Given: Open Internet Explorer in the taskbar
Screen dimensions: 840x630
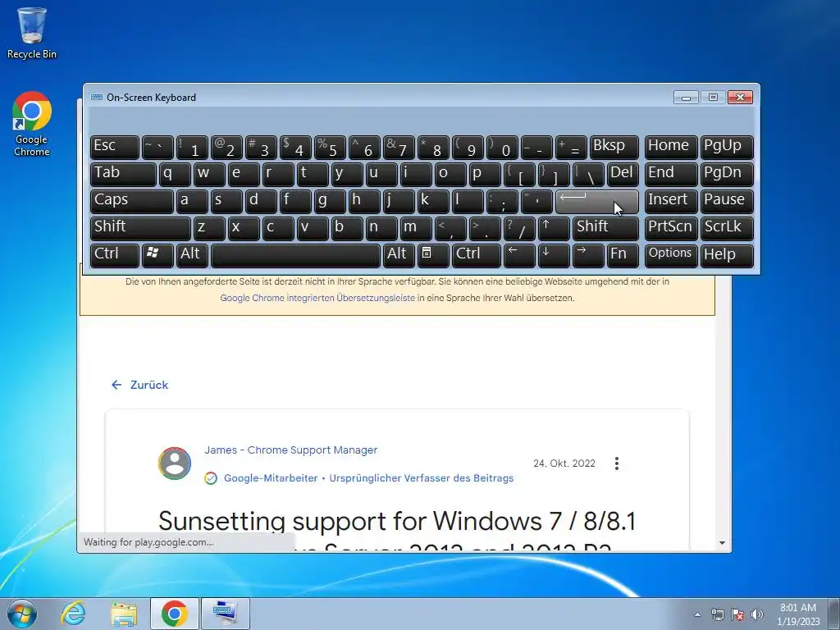Looking at the screenshot, I should click(73, 614).
